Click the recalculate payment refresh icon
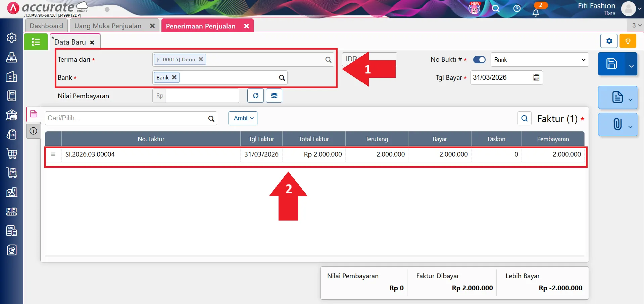This screenshot has width=644, height=304. coord(255,96)
